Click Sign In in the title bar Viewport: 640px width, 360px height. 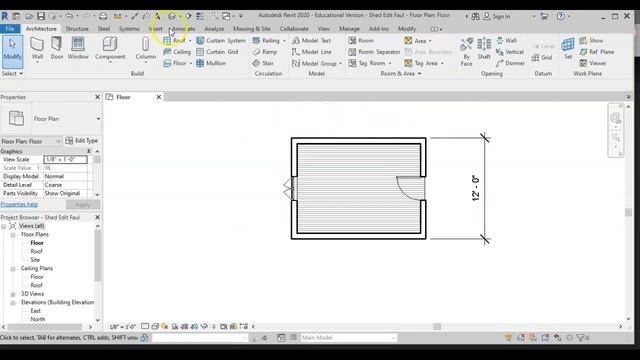click(497, 16)
